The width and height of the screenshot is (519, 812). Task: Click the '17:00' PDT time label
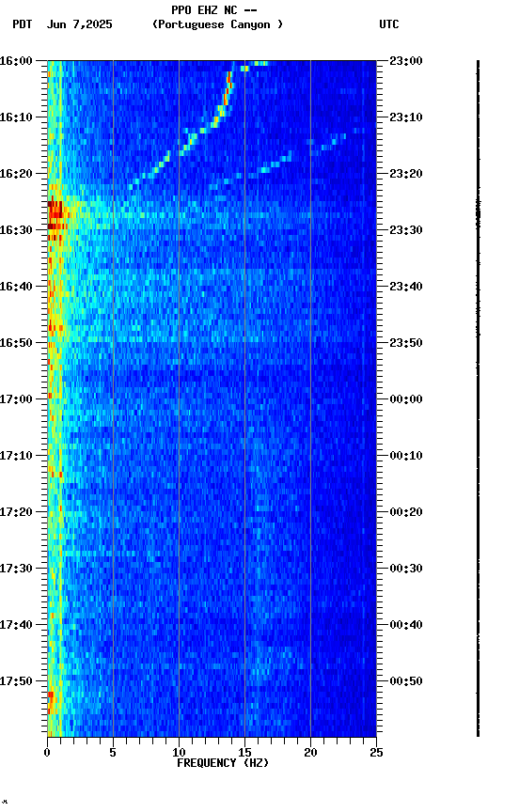[x=16, y=399]
